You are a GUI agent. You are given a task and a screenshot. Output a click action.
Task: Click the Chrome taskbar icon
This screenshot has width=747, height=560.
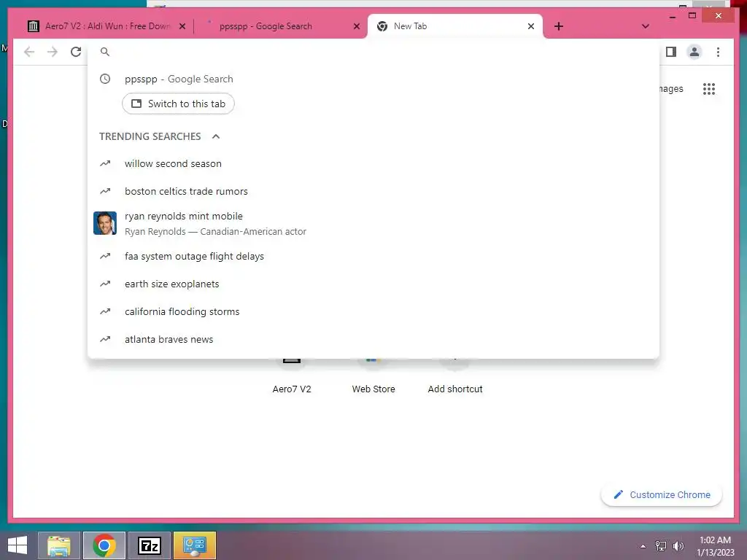tap(104, 545)
